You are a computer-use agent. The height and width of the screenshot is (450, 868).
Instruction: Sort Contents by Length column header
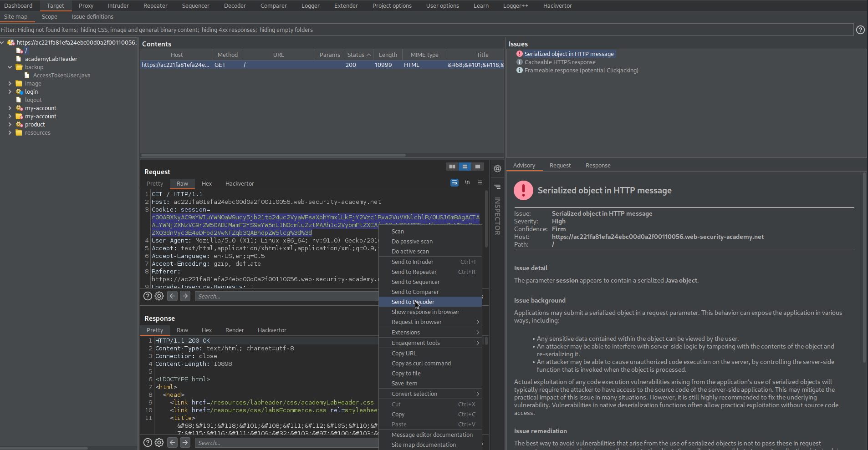pos(388,55)
